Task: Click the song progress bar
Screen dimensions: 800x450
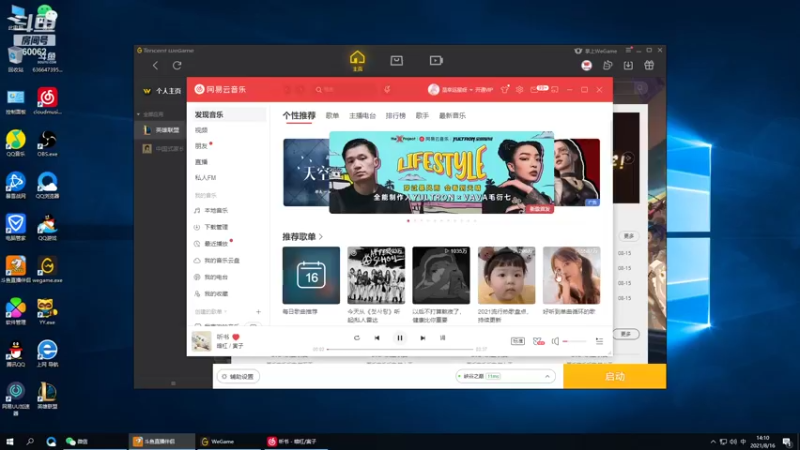Action: (x=399, y=349)
